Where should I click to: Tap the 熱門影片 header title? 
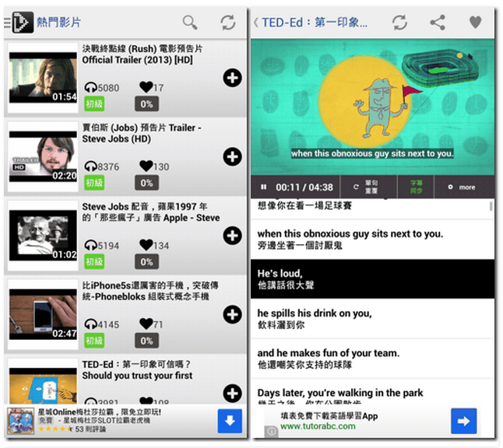coord(58,23)
